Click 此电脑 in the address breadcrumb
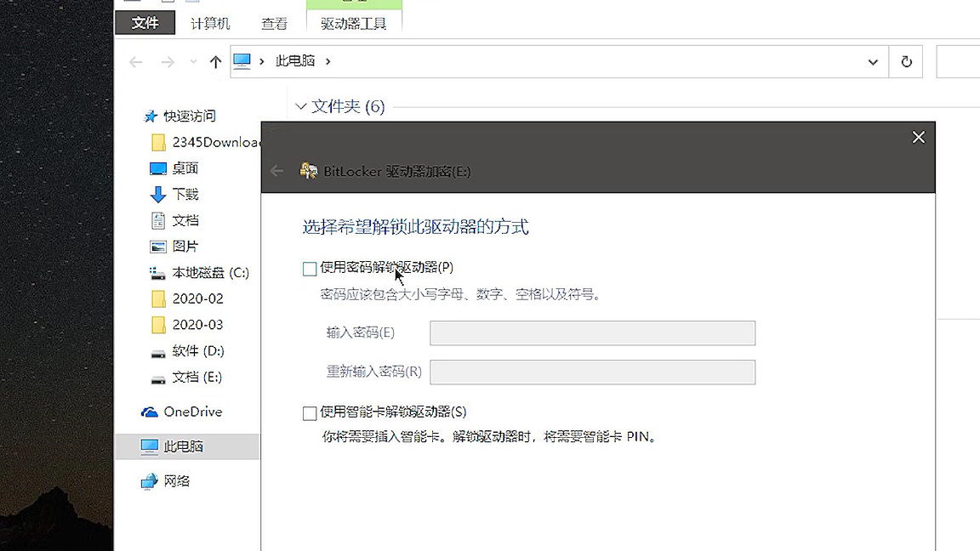This screenshot has width=980, height=551. (295, 61)
